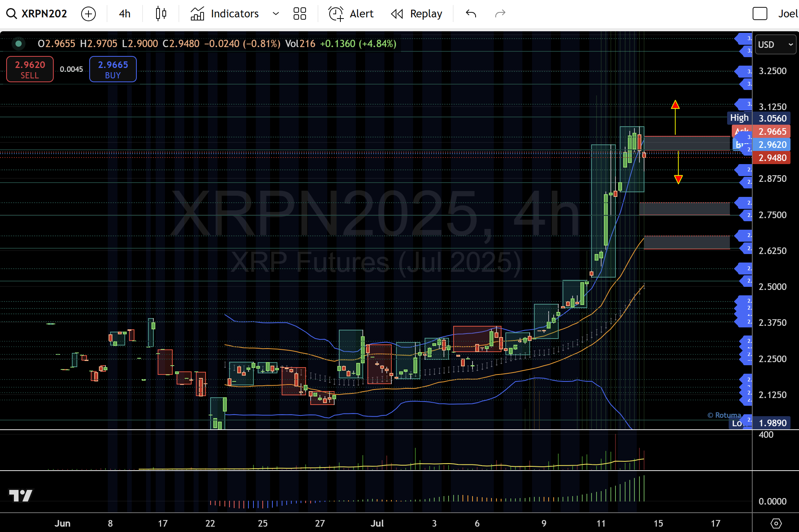Toggle the symbol status indicator dot

[19, 44]
